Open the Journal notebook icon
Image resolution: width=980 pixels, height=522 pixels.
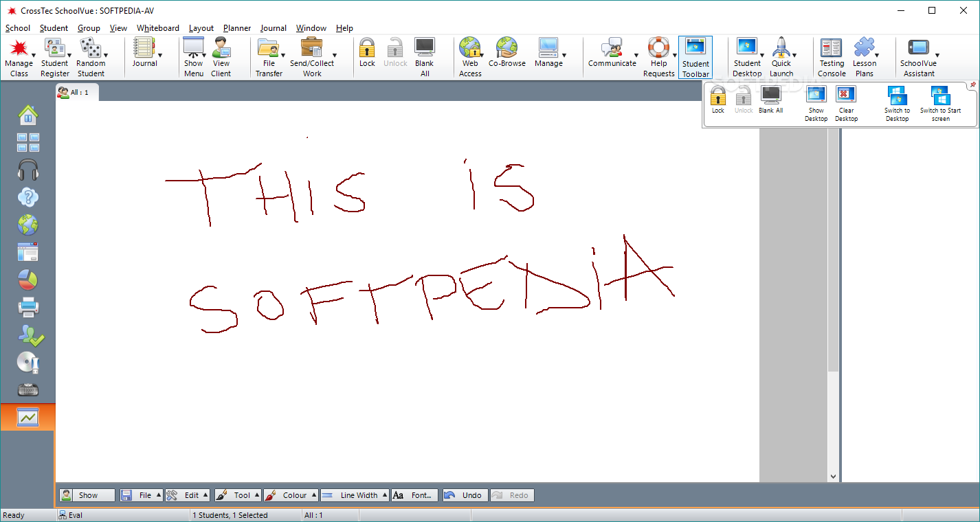click(144, 48)
